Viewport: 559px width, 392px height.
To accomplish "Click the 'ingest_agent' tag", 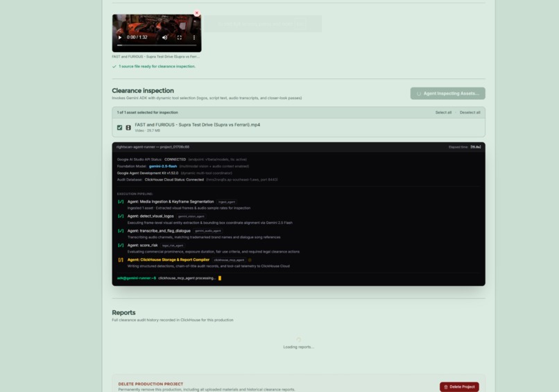I will [227, 202].
